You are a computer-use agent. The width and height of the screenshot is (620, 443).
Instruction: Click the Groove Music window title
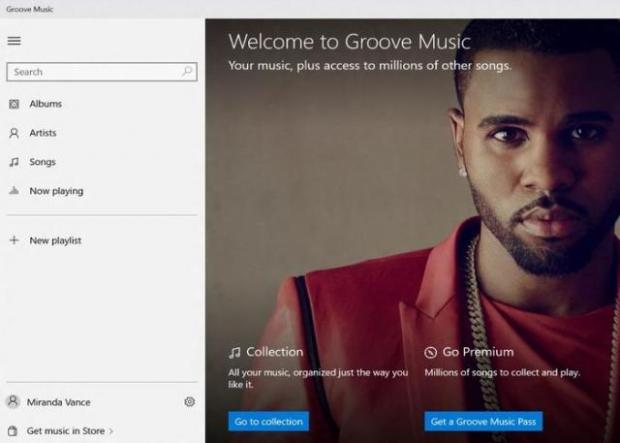(30, 9)
